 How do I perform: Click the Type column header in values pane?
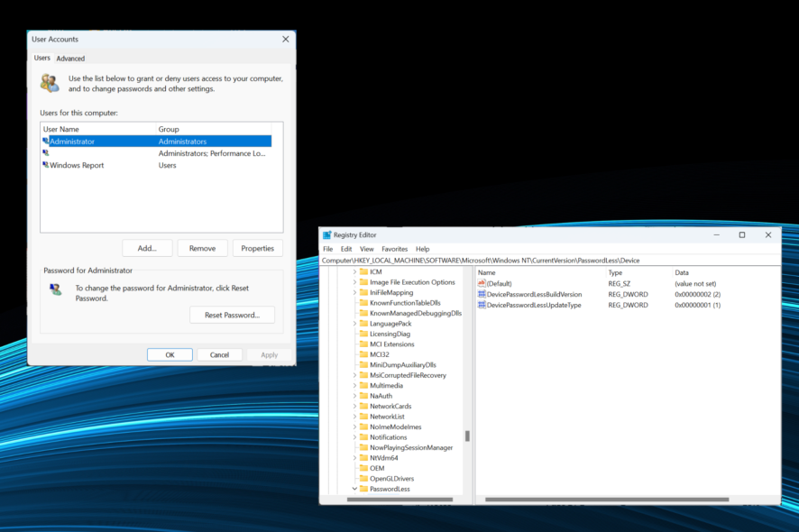638,272
